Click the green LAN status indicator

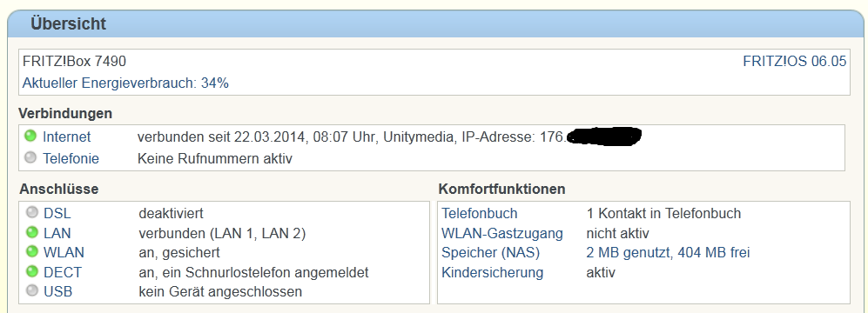coord(32,232)
